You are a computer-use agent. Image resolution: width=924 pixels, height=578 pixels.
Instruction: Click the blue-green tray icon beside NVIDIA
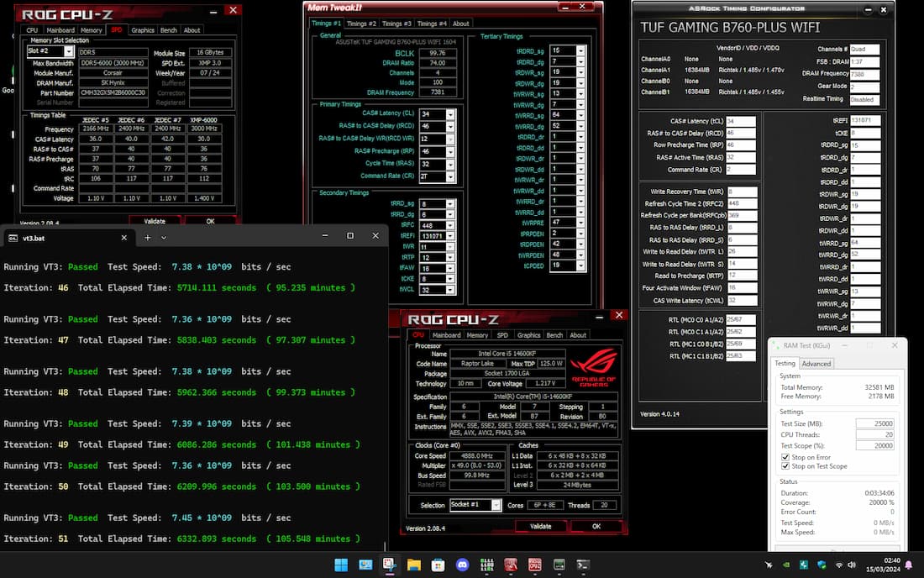tap(804, 565)
